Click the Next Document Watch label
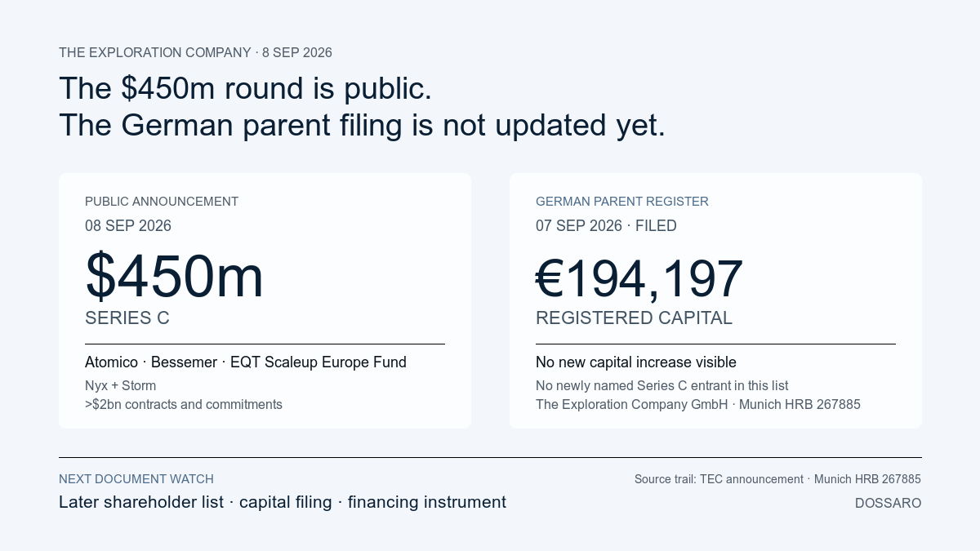This screenshot has width=980, height=551. click(x=136, y=479)
